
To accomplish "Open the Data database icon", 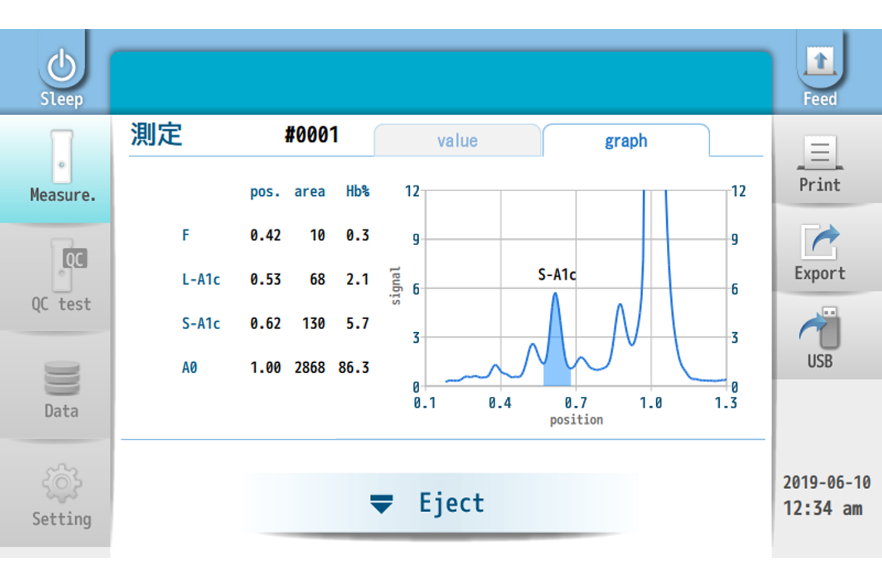I will point(62,379).
